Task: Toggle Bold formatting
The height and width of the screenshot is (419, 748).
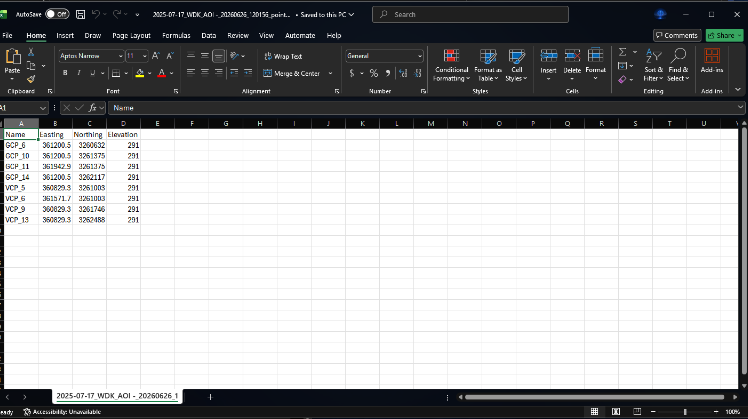Action: [x=65, y=73]
